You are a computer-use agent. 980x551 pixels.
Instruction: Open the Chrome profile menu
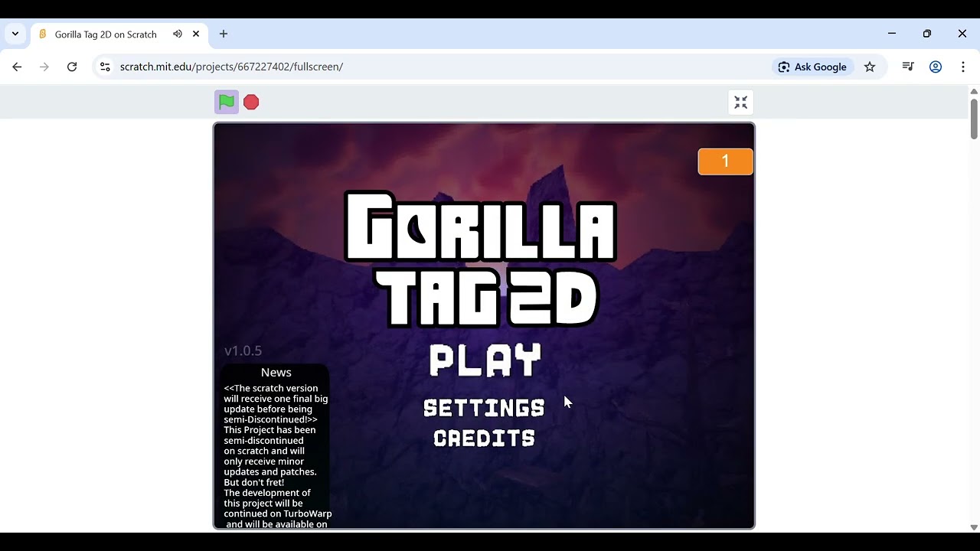[x=936, y=67]
